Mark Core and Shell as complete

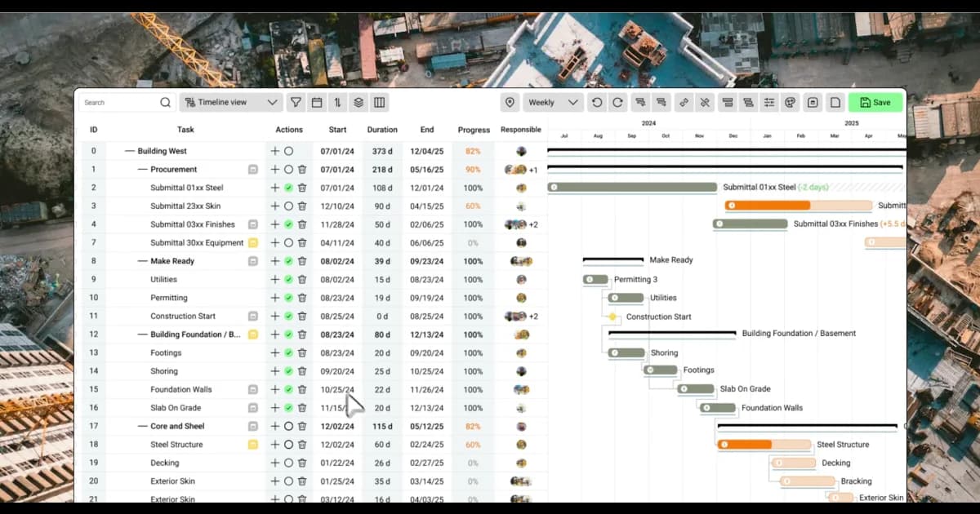[288, 427]
